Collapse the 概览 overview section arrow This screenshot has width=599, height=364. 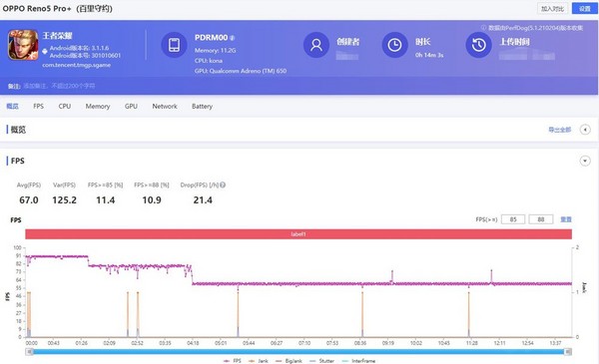585,130
